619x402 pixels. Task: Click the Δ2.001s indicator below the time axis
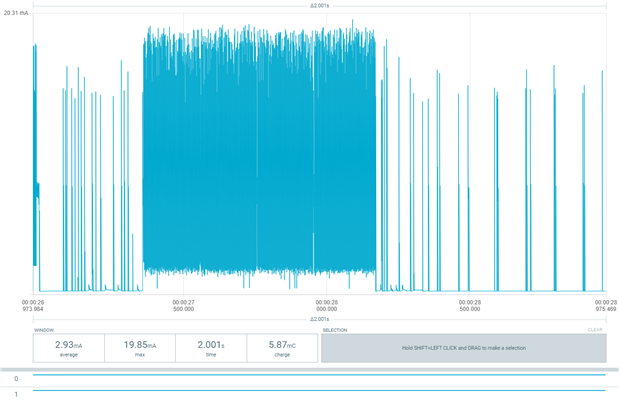[319, 319]
